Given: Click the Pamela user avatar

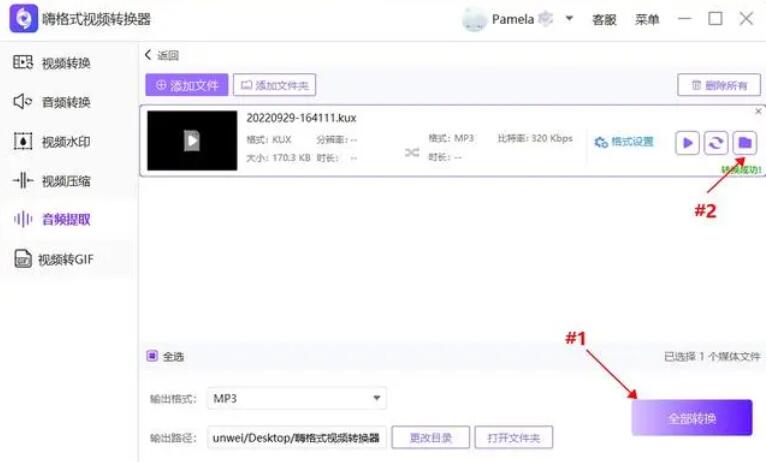Looking at the screenshot, I should [x=474, y=20].
